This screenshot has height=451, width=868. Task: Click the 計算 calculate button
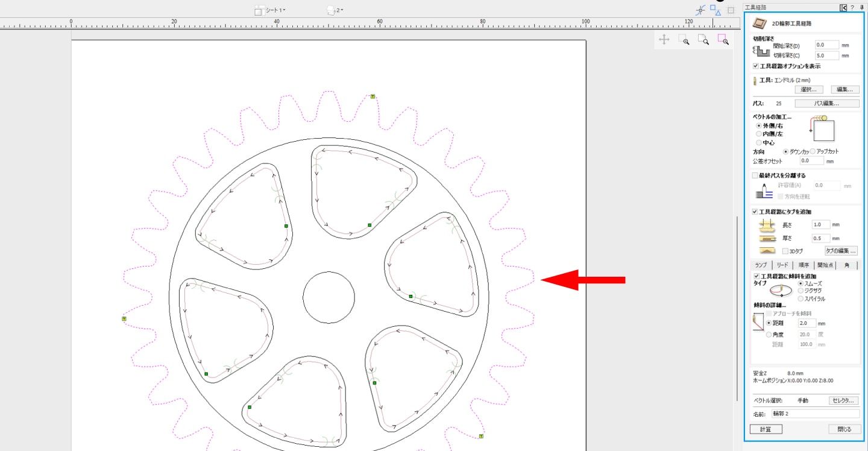[766, 429]
